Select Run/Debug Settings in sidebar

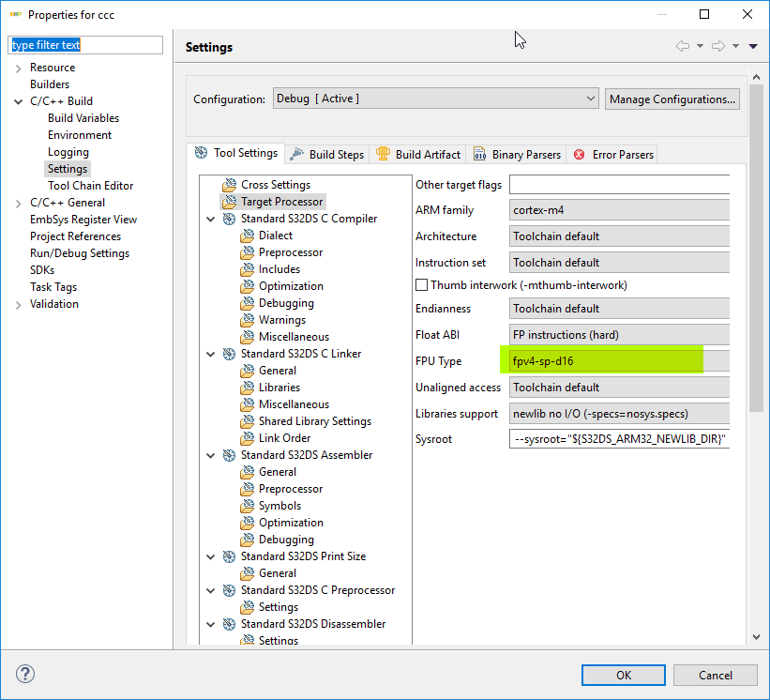coord(80,253)
